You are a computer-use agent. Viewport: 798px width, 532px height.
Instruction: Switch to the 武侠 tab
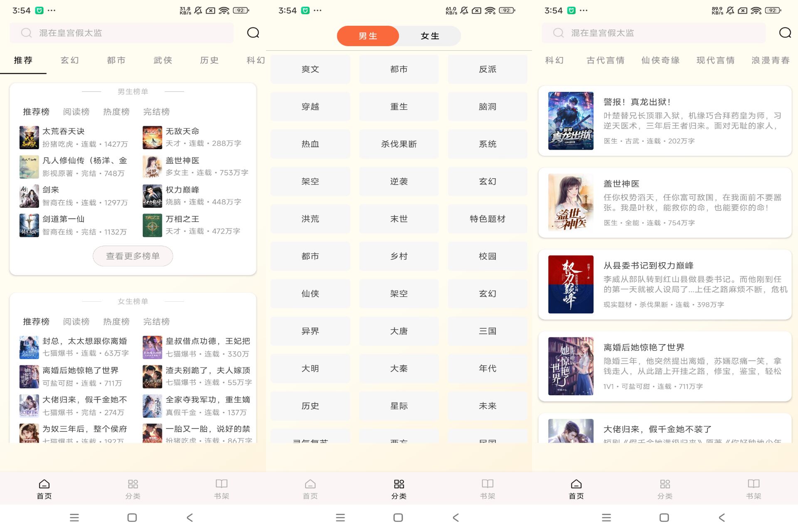tap(163, 60)
